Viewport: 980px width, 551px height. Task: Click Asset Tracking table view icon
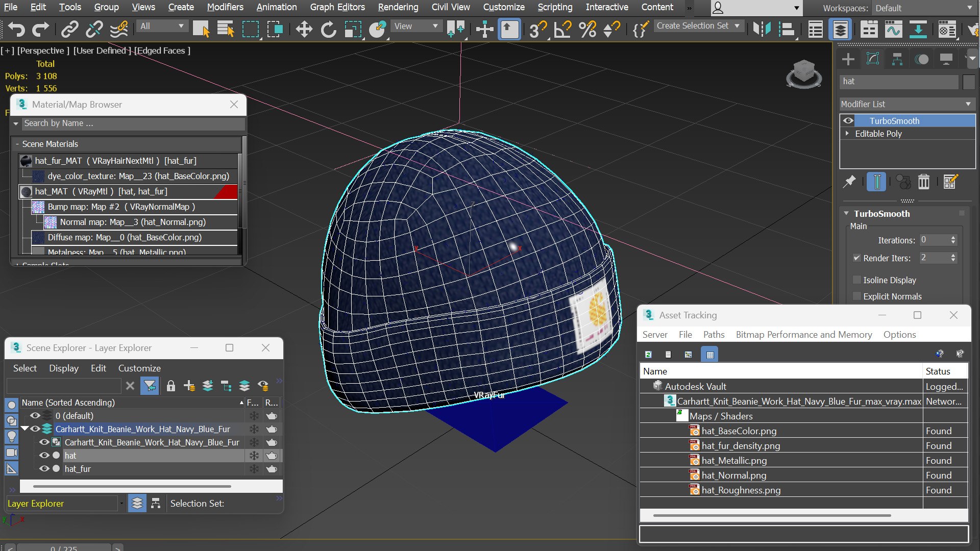click(x=710, y=354)
